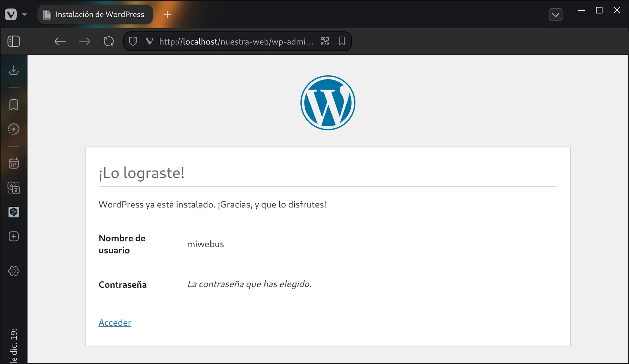Open the Downloads panel
Screen dimensions: 629x364
pyautogui.click(x=14, y=70)
